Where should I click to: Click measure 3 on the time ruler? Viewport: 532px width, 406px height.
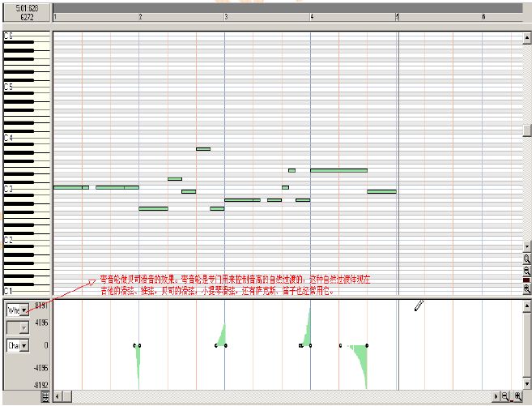pos(226,17)
